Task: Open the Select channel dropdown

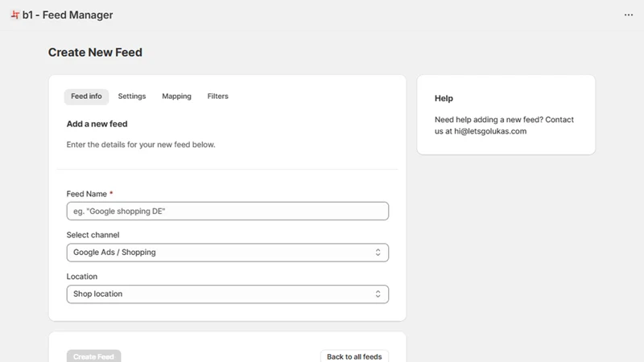Action: [x=228, y=253]
